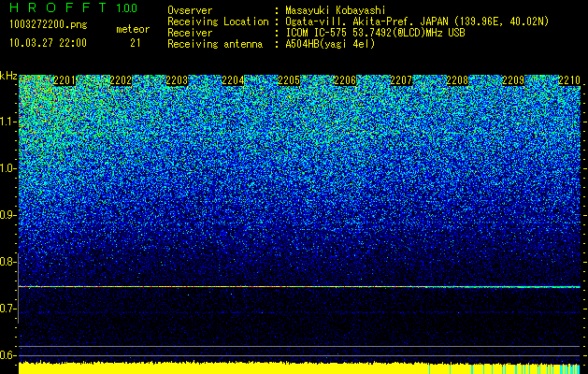Click the 0.6 frequency axis label
This screenshot has width=588, height=374.
tap(7, 355)
